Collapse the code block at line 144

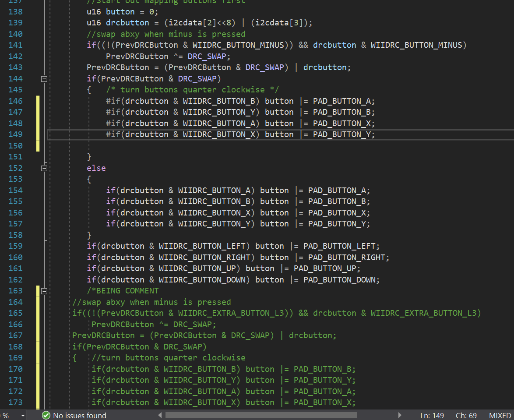pos(44,79)
